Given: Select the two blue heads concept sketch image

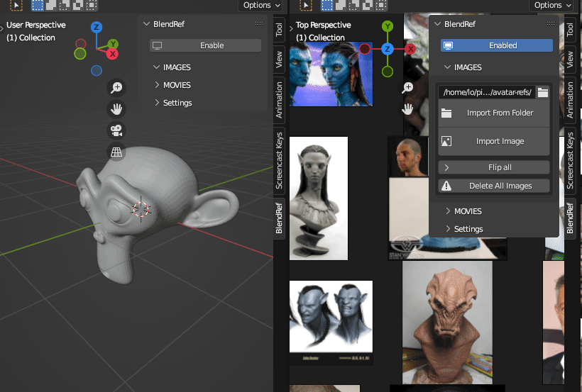Looking at the screenshot, I should (331, 322).
